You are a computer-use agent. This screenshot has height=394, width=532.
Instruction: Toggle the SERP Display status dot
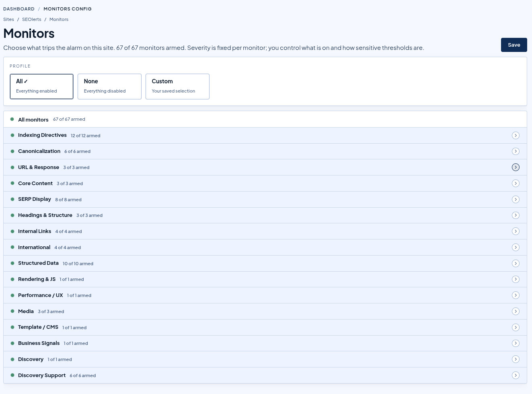[x=12, y=199]
